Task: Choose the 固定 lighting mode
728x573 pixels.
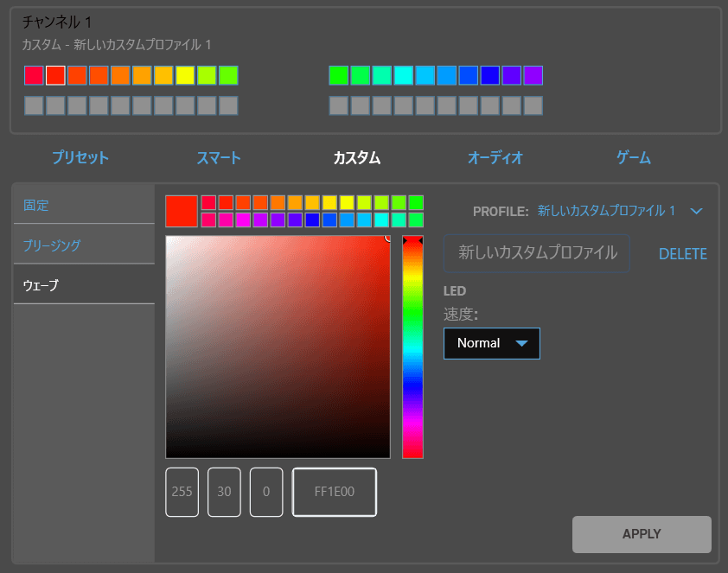Action: click(x=84, y=205)
